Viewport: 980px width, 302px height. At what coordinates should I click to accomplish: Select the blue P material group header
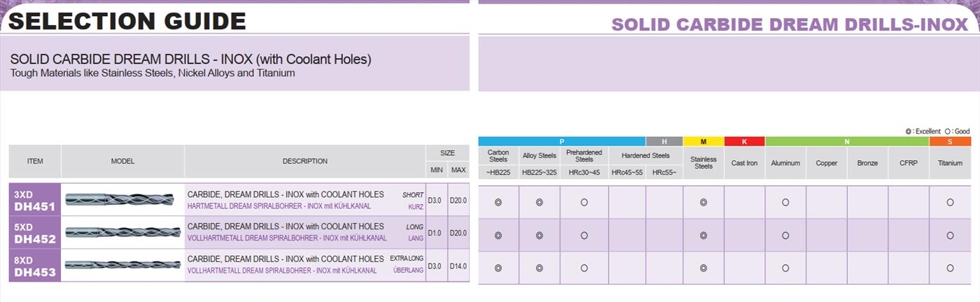click(x=561, y=142)
